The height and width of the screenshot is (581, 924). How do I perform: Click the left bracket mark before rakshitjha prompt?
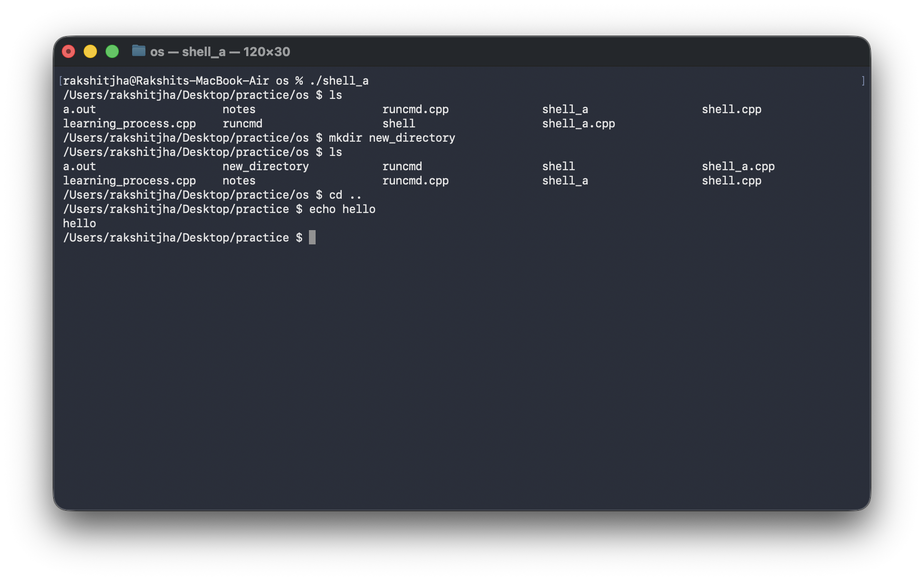(x=60, y=81)
